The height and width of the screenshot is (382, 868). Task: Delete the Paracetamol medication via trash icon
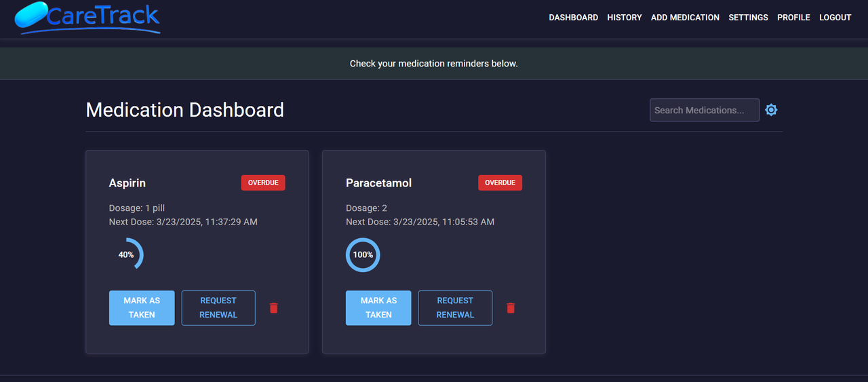tap(511, 308)
